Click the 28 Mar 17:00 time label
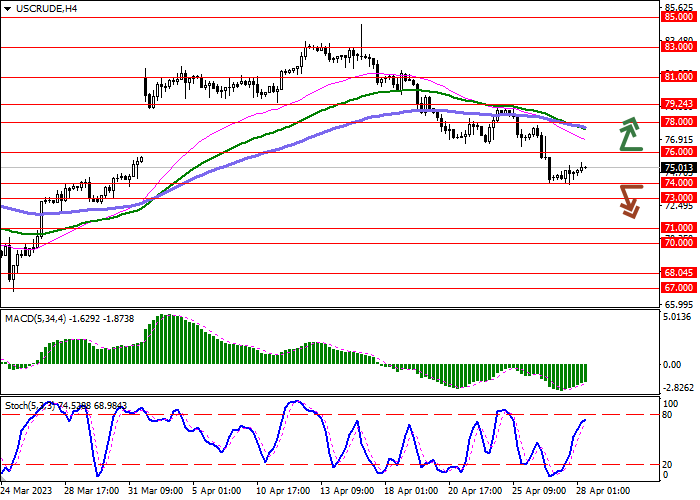 92,491
